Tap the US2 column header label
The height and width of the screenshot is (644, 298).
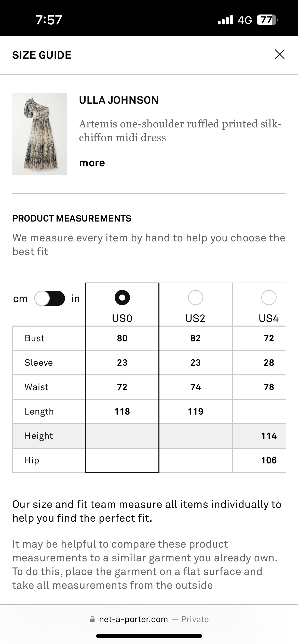point(195,318)
